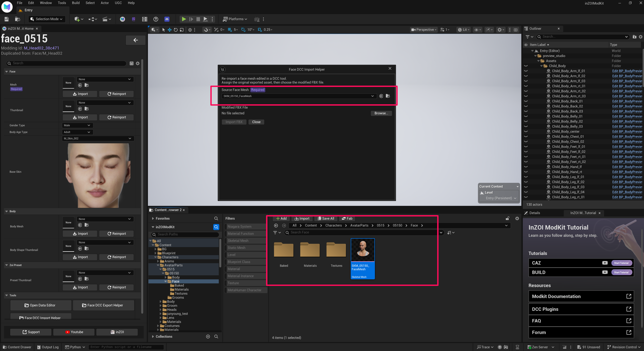This screenshot has height=351, width=644.
Task: Browse to Source Face Mesh asset in content browser
Action: 388,96
